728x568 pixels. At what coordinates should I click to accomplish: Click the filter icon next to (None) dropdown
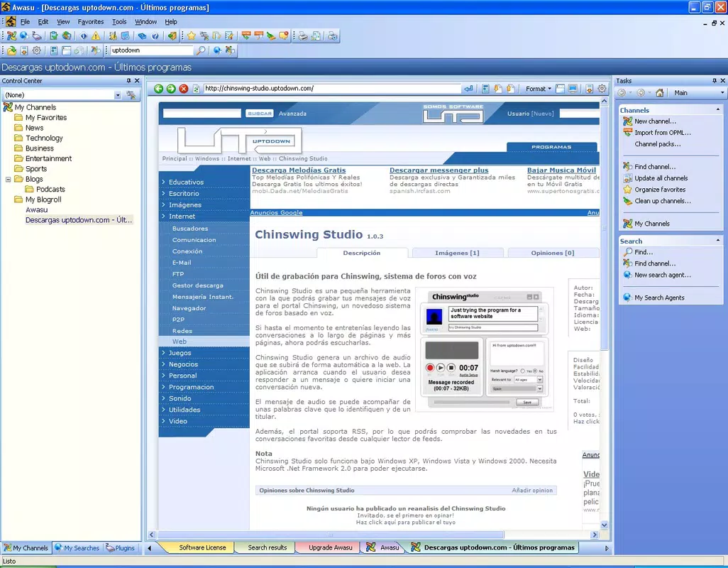click(x=131, y=95)
